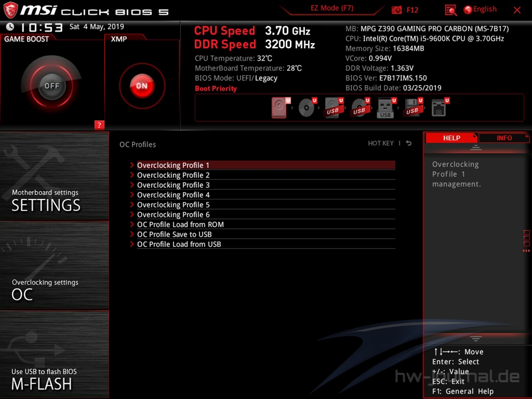Image resolution: width=532 pixels, height=399 pixels.
Task: Close the BIOS with the X button
Action: [517, 10]
